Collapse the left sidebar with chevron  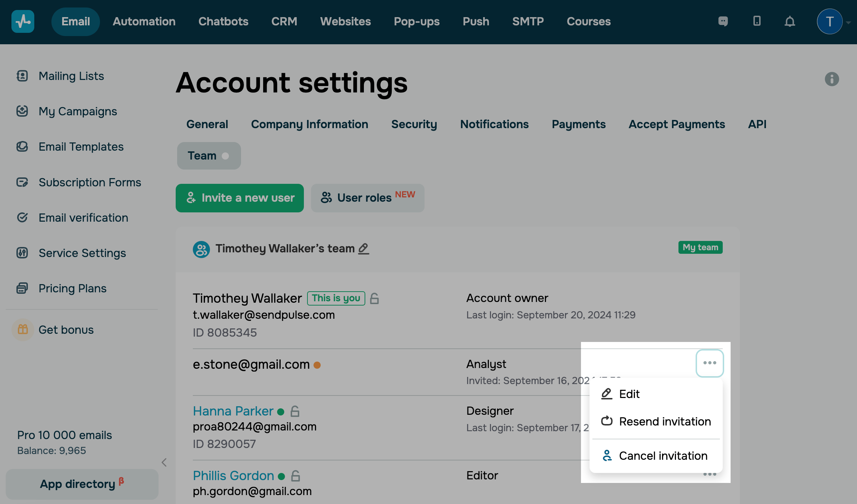[164, 463]
